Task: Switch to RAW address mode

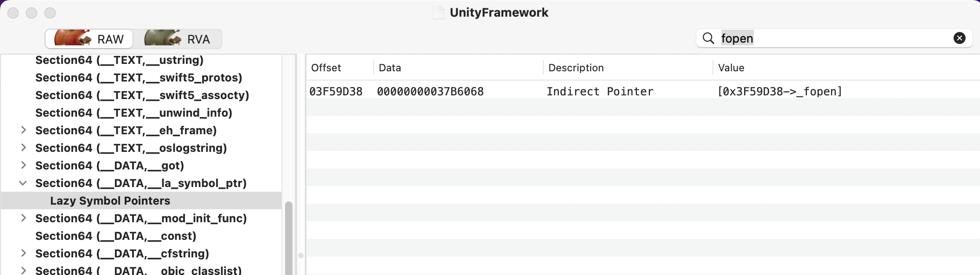Action: click(x=89, y=39)
